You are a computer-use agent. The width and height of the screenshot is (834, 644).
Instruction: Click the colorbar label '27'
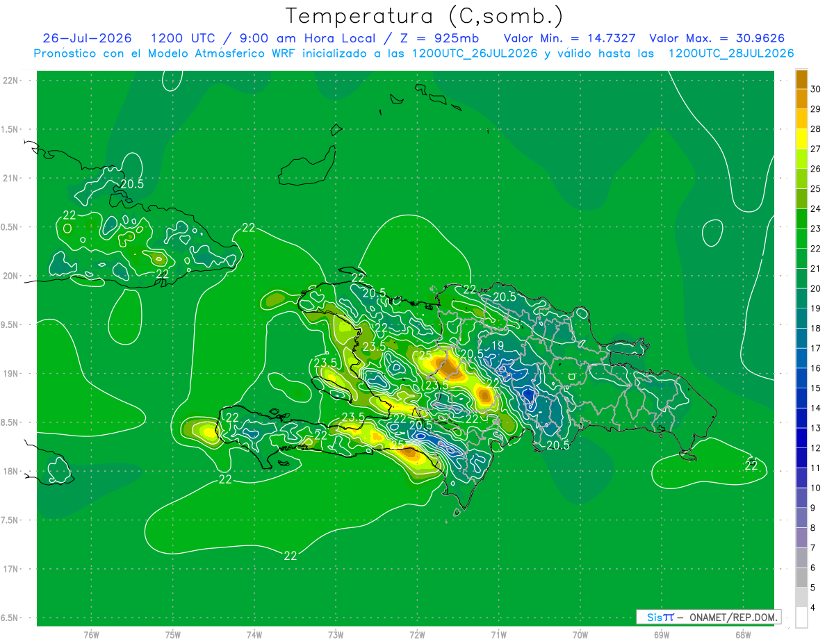(x=816, y=149)
